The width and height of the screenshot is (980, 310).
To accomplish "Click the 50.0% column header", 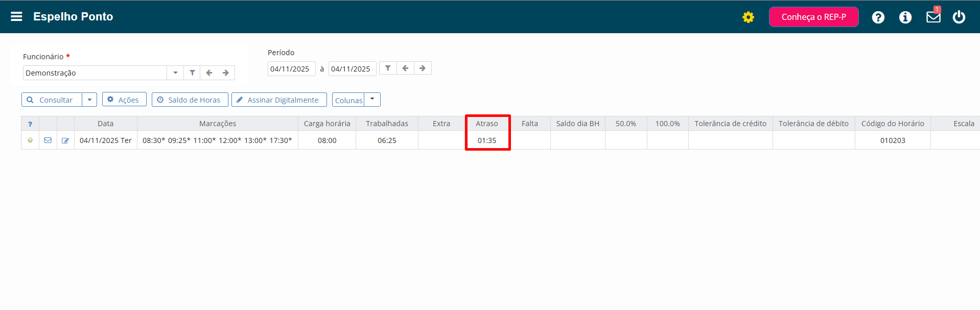I will coord(626,124).
